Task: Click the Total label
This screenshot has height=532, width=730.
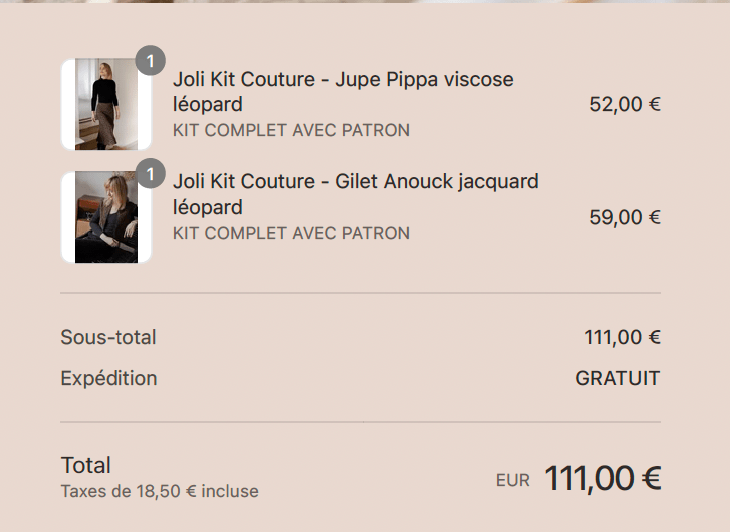Action: coord(85,465)
